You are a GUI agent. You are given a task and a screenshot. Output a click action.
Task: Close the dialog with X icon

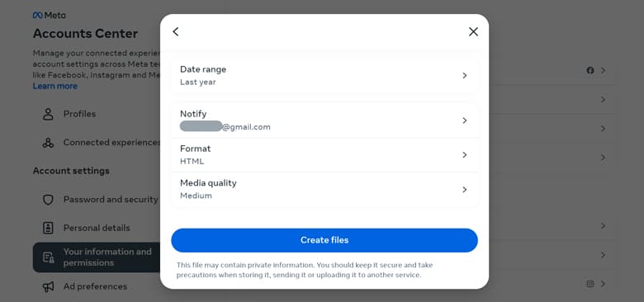473,31
